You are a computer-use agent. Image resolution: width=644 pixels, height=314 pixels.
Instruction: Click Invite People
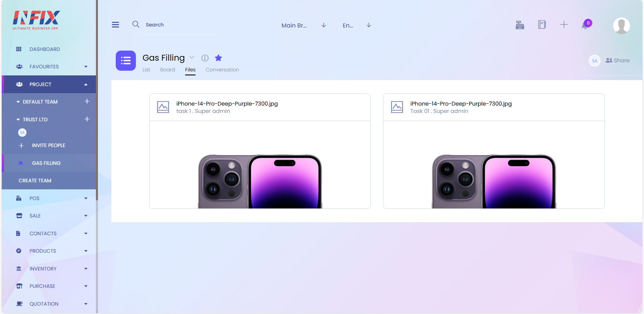coord(49,145)
